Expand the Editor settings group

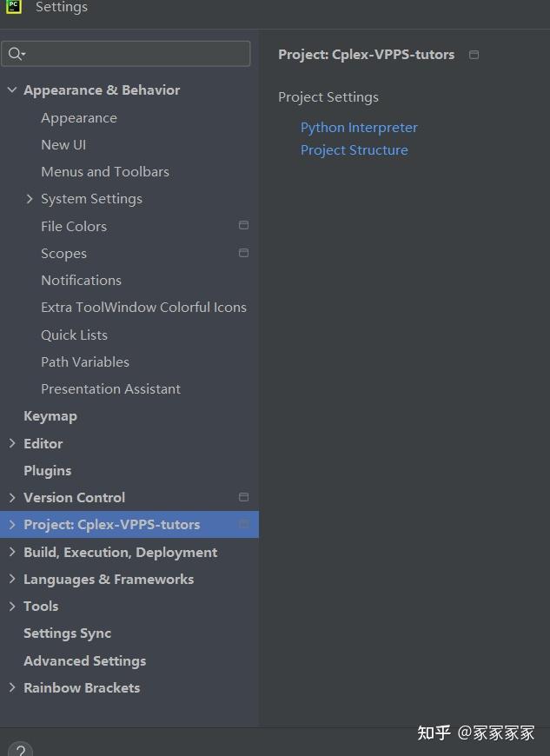[x=12, y=443]
